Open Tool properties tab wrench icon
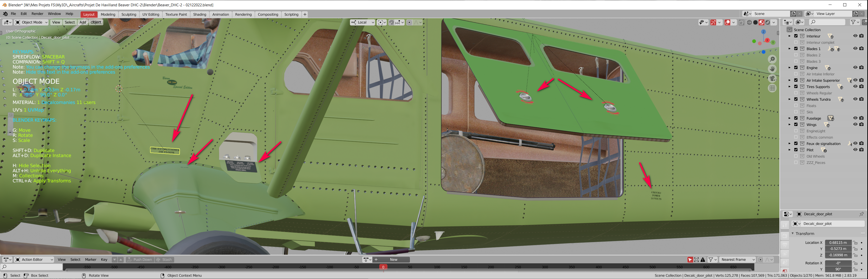868x279 pixels. [x=785, y=225]
